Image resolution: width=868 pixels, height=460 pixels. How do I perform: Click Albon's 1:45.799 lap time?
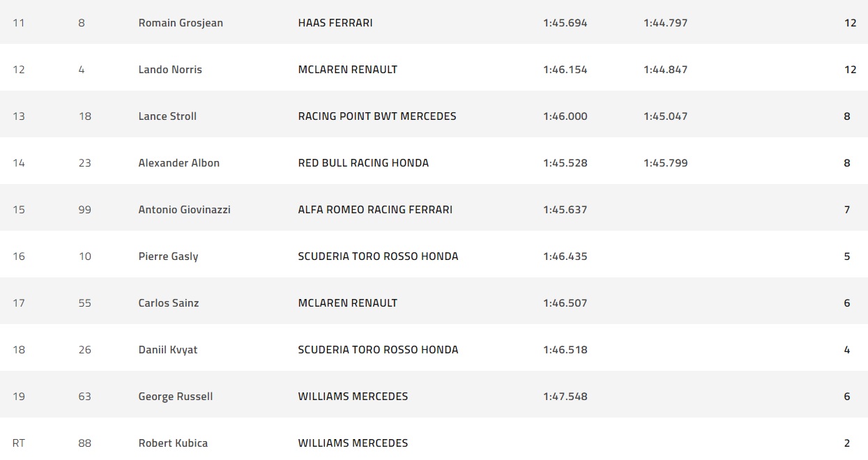(x=665, y=163)
